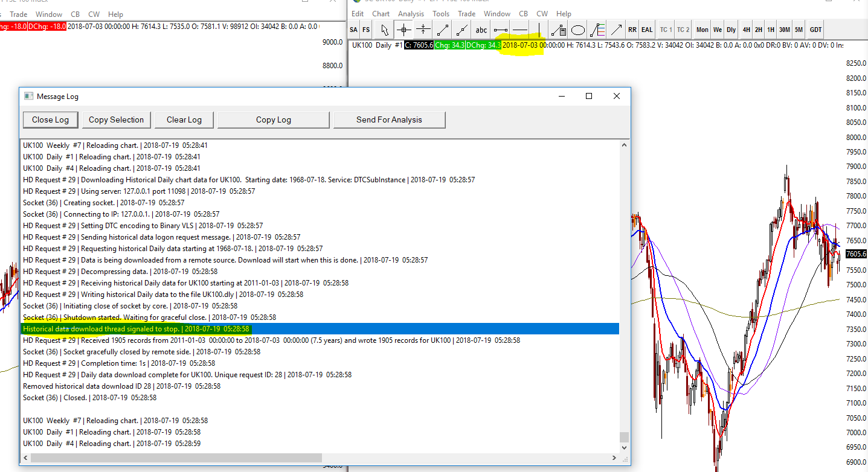Set chart to 2H bars
The width and height of the screenshot is (868, 472).
coord(759,30)
